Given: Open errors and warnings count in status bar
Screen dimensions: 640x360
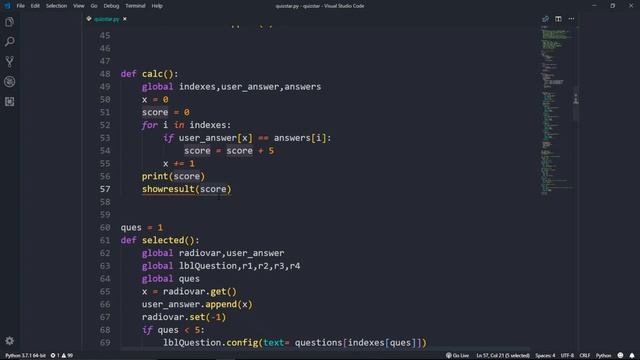Looking at the screenshot, I should (62, 356).
